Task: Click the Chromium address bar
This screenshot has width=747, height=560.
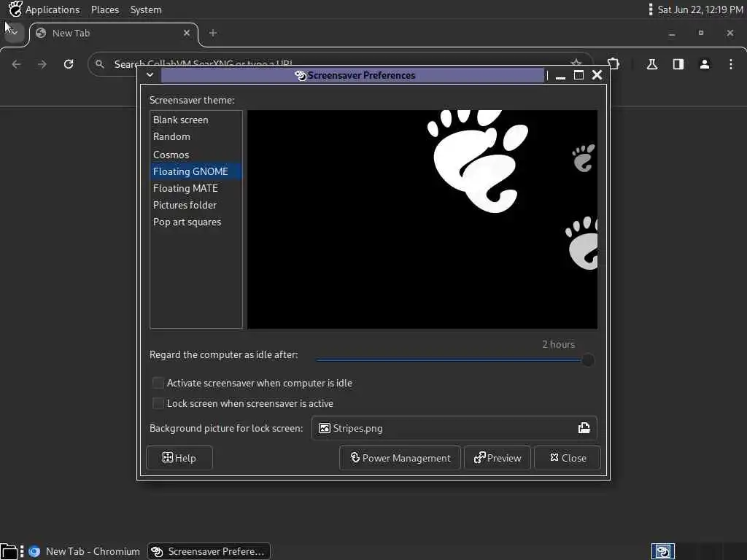Action: pyautogui.click(x=340, y=64)
